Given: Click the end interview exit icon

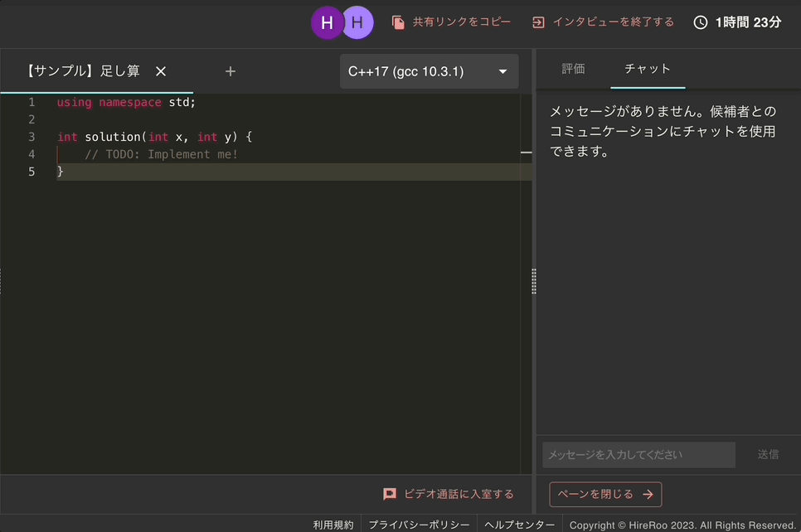Looking at the screenshot, I should (x=538, y=22).
